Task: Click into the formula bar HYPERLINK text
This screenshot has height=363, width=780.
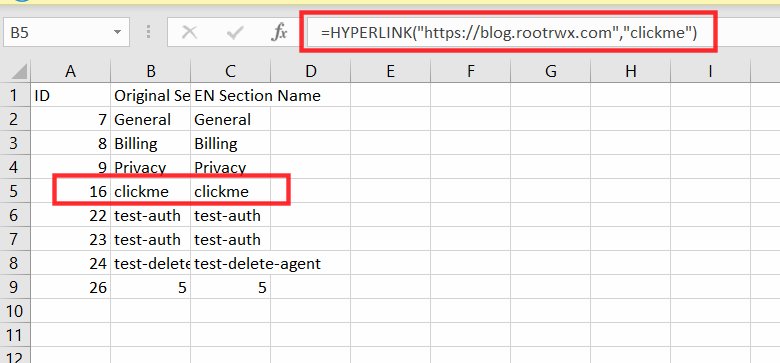Action: pyautogui.click(x=508, y=33)
